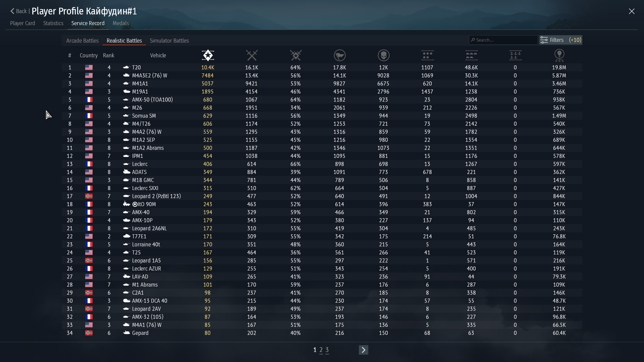Click German flag in Leopard 2 (PzBtl 123) row
This screenshot has width=644, height=362.
pos(89,196)
